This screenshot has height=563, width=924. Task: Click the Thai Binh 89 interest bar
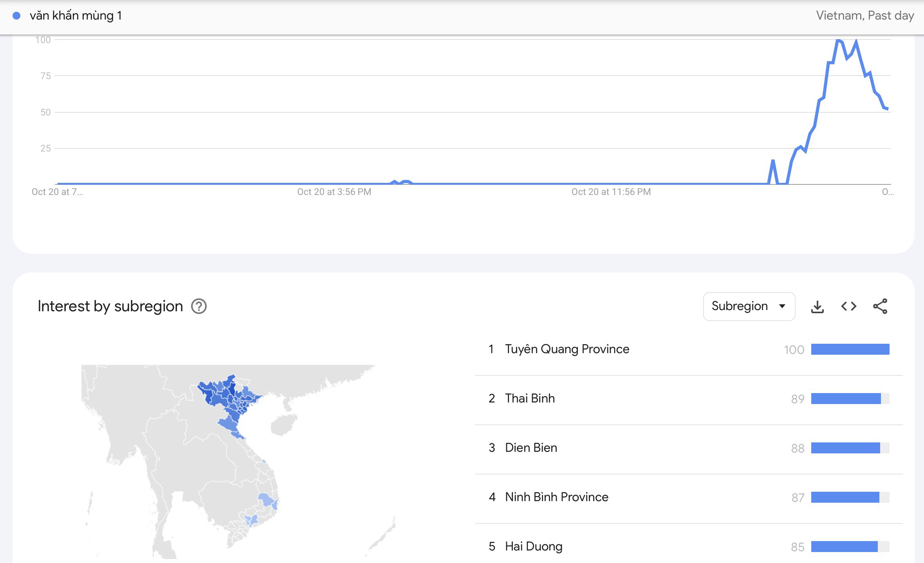[846, 399]
